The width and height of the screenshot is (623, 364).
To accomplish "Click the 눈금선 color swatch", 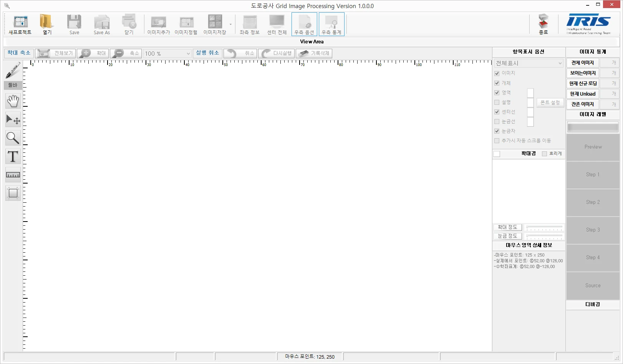I will (x=530, y=122).
